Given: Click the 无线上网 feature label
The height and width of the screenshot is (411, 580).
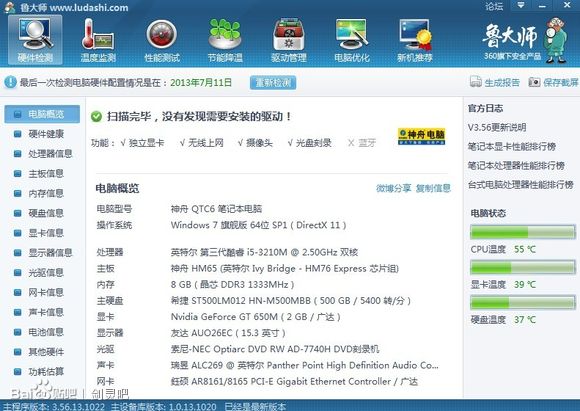Looking at the screenshot, I should tap(205, 143).
